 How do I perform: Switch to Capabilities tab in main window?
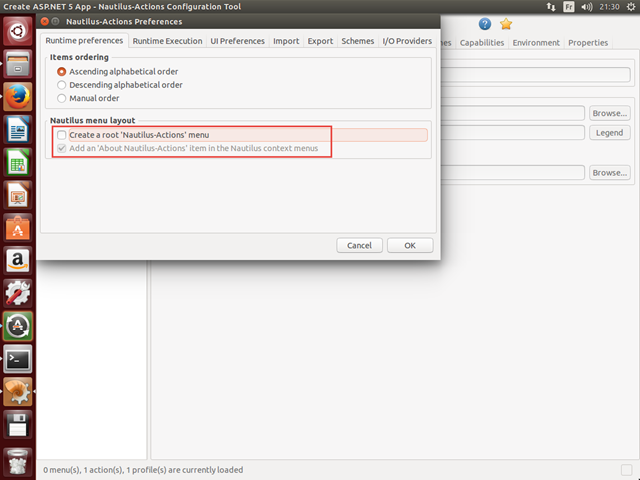pyautogui.click(x=482, y=42)
